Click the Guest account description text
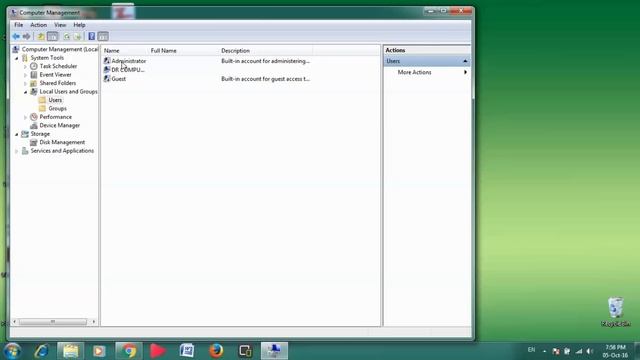 click(x=265, y=79)
